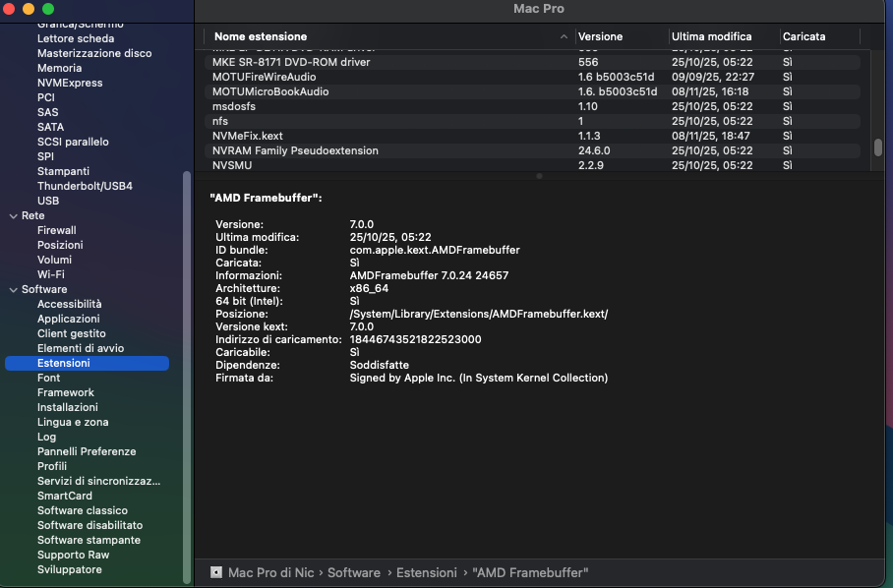Select NVRAM Family Pseudoextension row
This screenshot has height=588, width=893.
point(532,150)
